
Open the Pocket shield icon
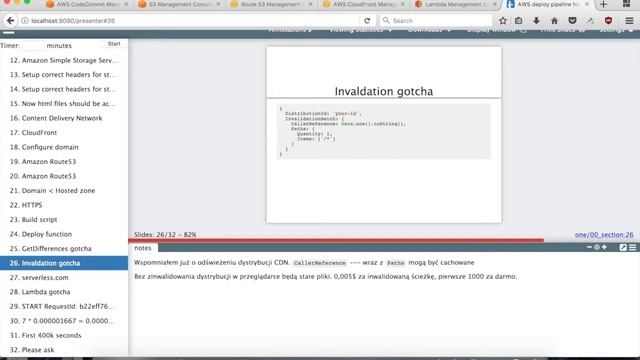point(572,20)
